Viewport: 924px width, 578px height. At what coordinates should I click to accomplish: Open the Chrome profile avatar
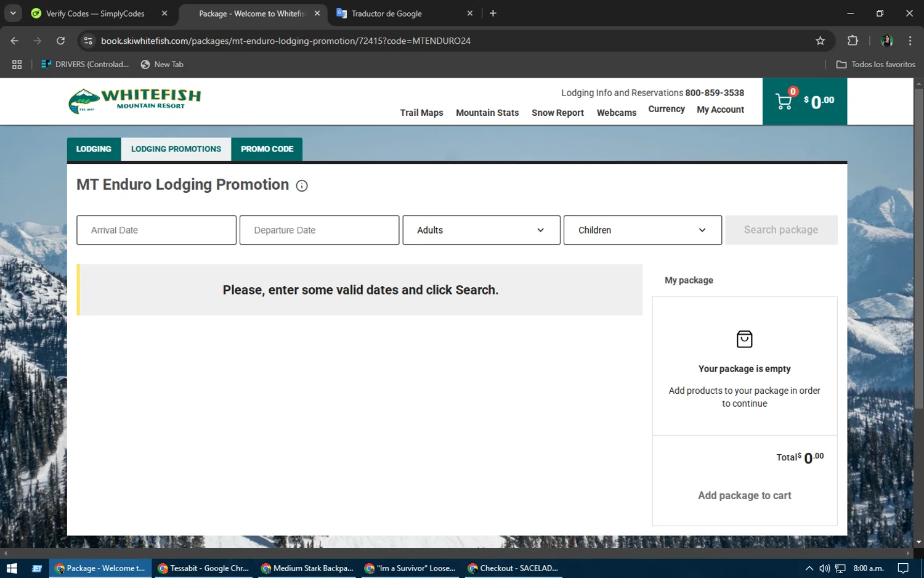(887, 41)
